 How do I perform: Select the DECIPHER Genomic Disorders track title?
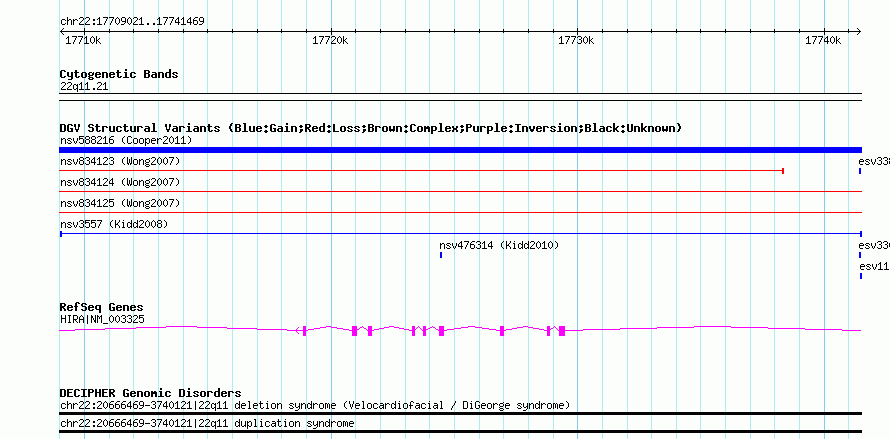(x=150, y=393)
